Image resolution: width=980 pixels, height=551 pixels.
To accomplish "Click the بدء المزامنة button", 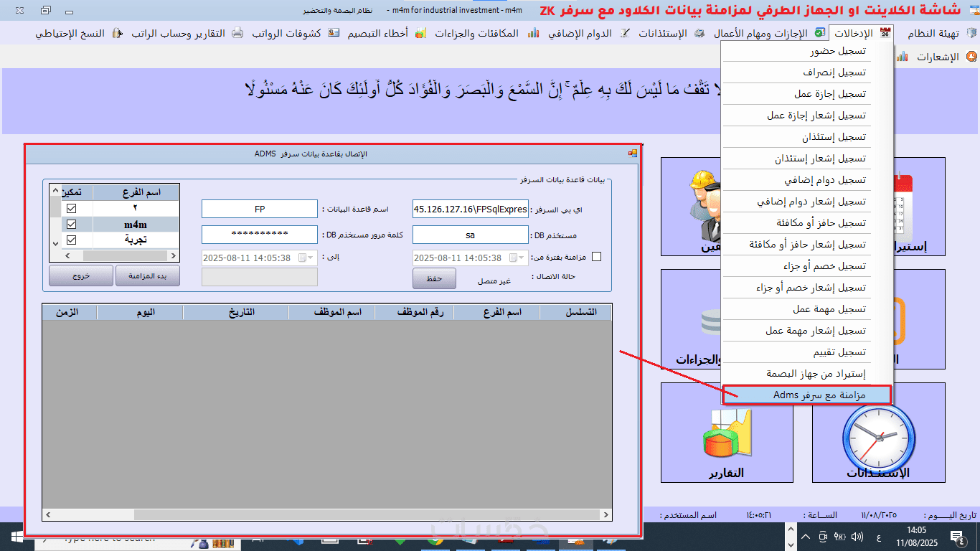I will tap(147, 275).
